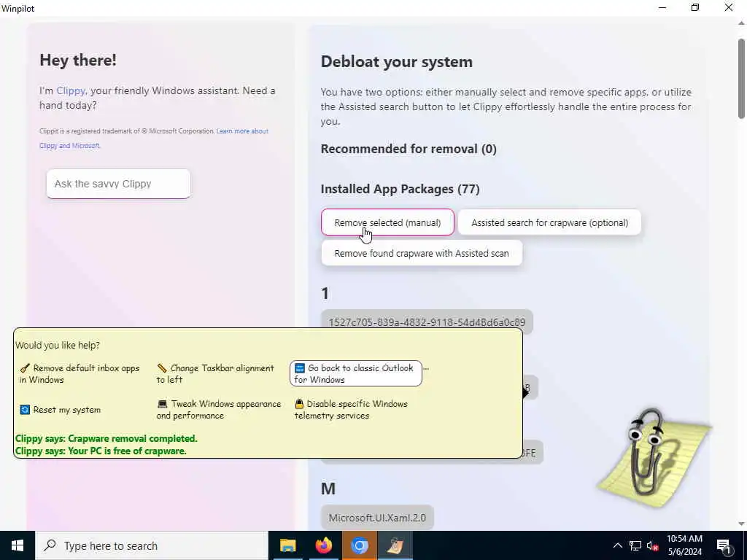Open File Explorer from the taskbar
Screen dimensions: 747x560
coord(287,545)
